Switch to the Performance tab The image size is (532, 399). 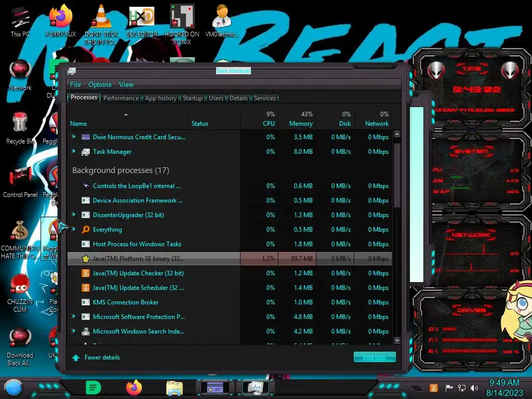pyautogui.click(x=121, y=98)
